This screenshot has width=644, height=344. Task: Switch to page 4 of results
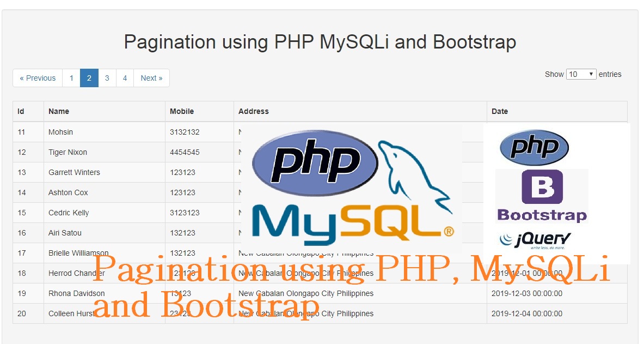(x=125, y=78)
